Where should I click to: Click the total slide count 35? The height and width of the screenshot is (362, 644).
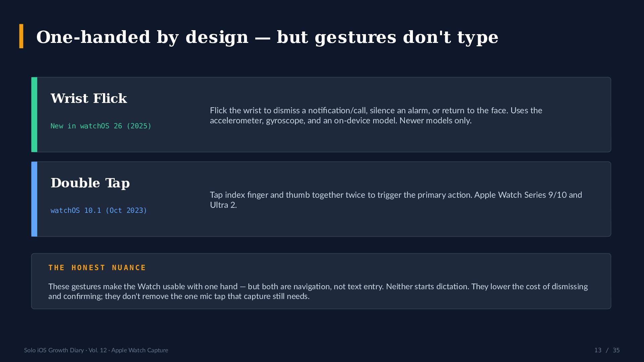(x=616, y=350)
